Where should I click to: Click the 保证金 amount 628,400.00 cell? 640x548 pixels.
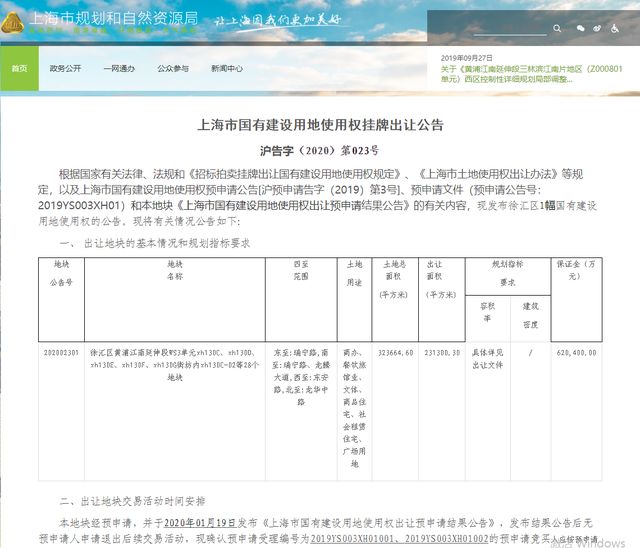[596, 351]
